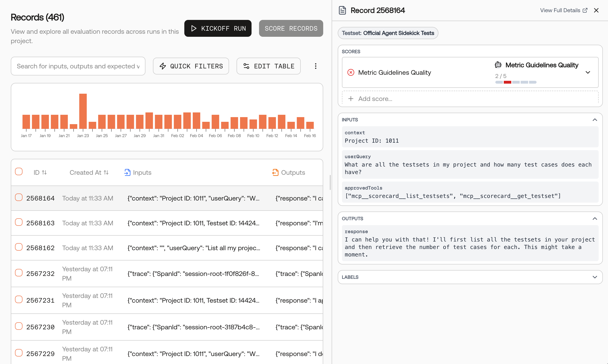Open record ID 2567229
The width and height of the screenshot is (608, 364).
[x=41, y=354]
